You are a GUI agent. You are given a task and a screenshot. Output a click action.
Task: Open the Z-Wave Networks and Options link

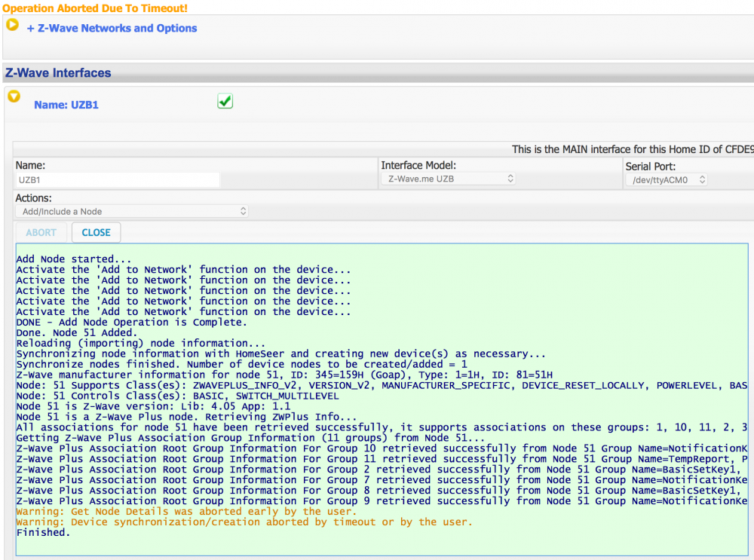pyautogui.click(x=112, y=29)
